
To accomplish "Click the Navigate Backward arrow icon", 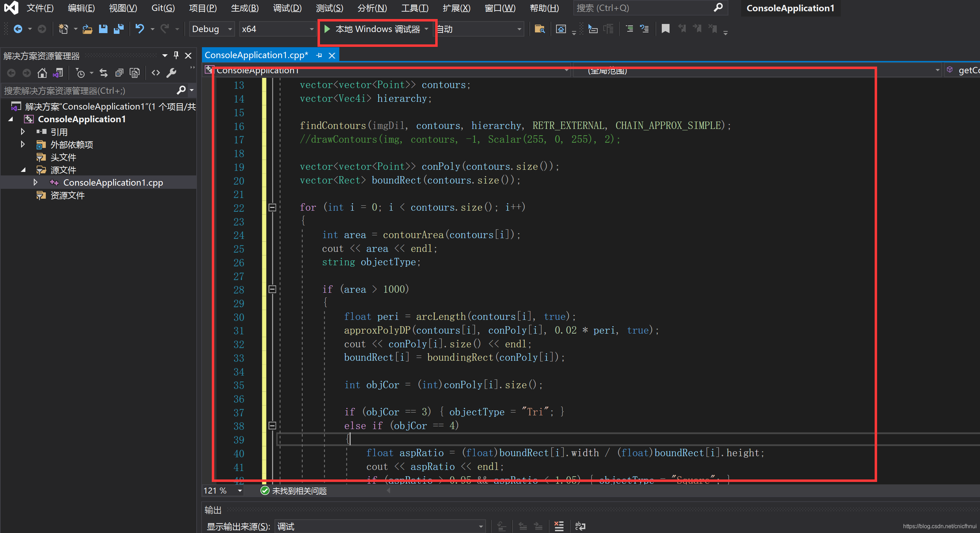I will (18, 29).
